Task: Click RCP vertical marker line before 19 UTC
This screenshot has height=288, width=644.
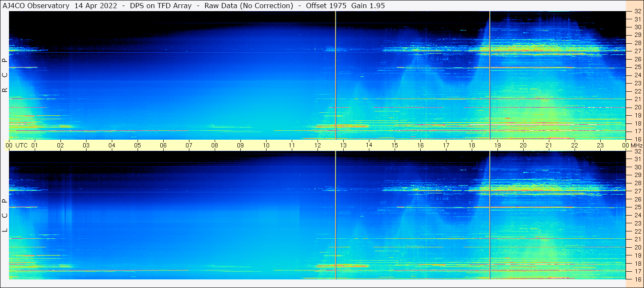Action: [490, 75]
